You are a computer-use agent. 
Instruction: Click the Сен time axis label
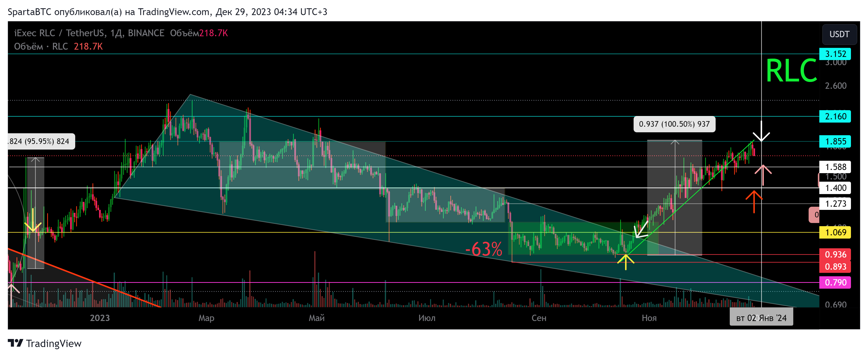pyautogui.click(x=539, y=318)
